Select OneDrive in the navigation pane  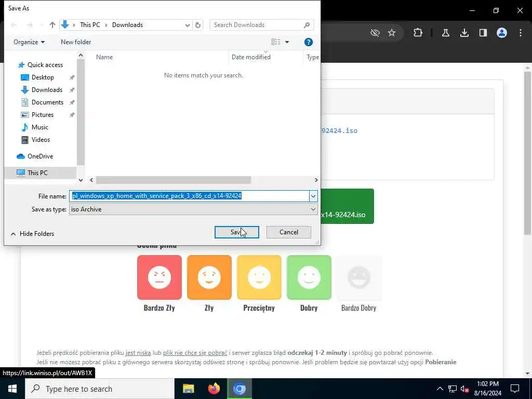[40, 156]
